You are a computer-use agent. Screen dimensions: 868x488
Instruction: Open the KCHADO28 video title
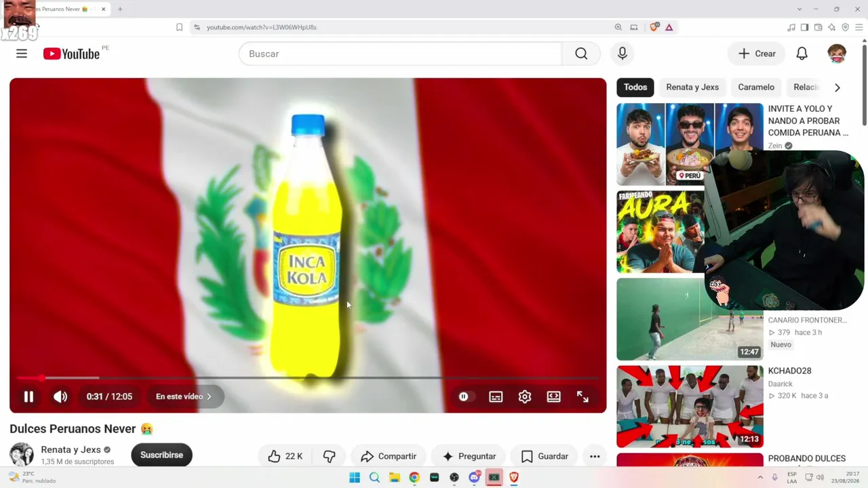(789, 371)
